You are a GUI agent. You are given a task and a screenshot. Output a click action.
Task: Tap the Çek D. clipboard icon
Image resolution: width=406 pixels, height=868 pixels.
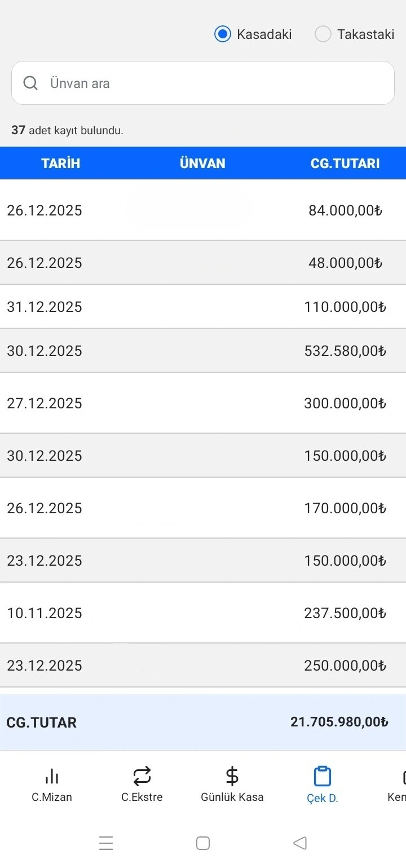coord(322,777)
